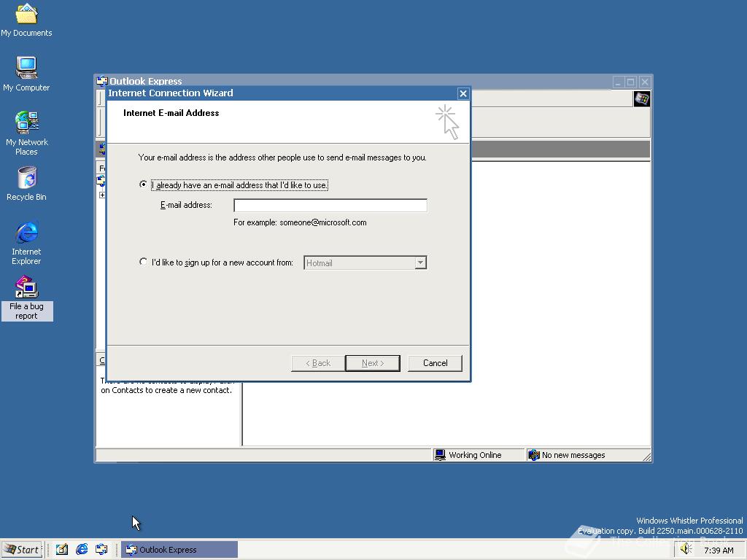Click the No new messages status icon

[533, 455]
